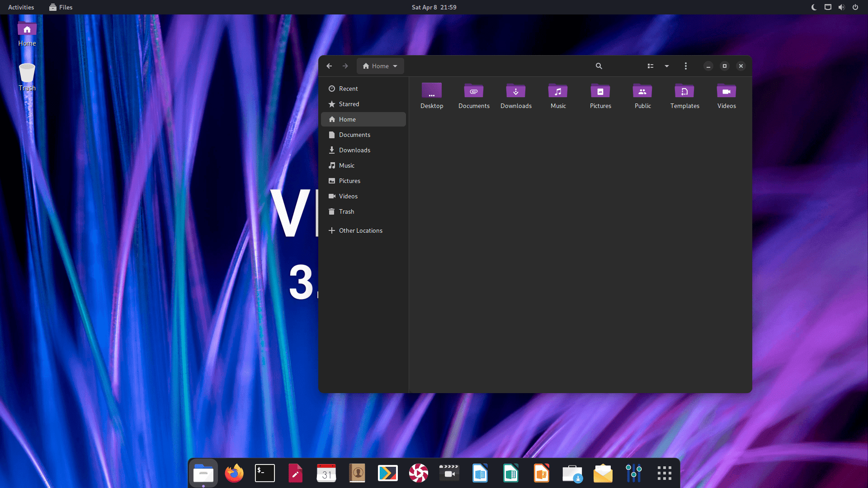Select the Pictures folder icon
Image resolution: width=868 pixels, height=488 pixels.
[600, 90]
